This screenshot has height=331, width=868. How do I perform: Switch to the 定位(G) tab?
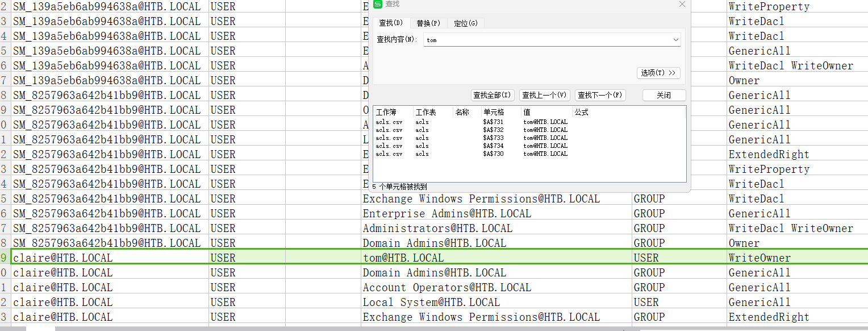[465, 23]
